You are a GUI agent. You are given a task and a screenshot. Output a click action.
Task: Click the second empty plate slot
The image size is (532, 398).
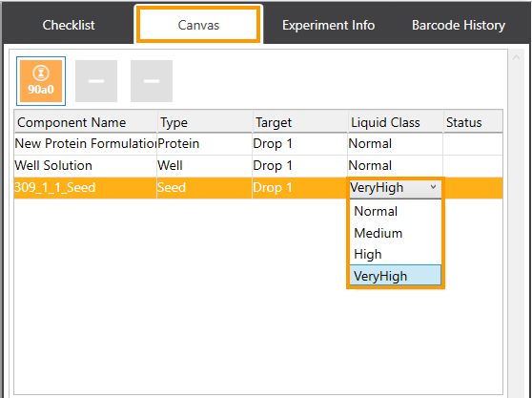[x=96, y=81]
